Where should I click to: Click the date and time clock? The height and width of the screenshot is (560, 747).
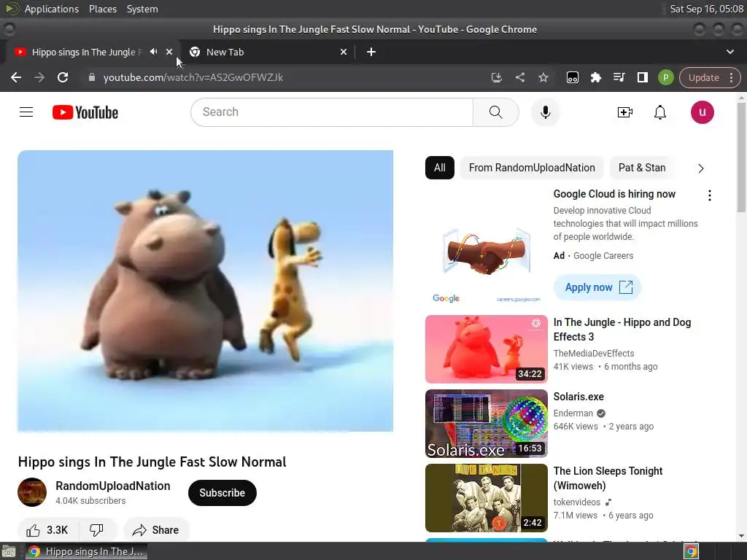pyautogui.click(x=706, y=9)
